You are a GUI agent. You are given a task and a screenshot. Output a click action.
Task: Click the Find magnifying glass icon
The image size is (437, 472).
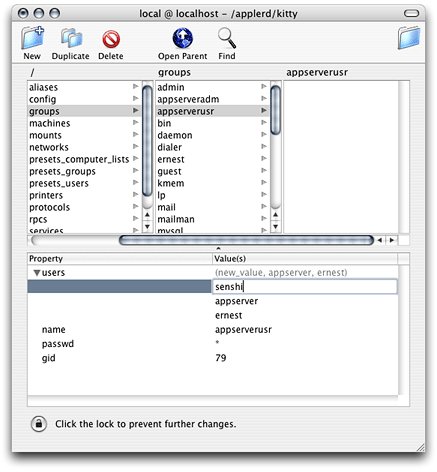(x=227, y=38)
